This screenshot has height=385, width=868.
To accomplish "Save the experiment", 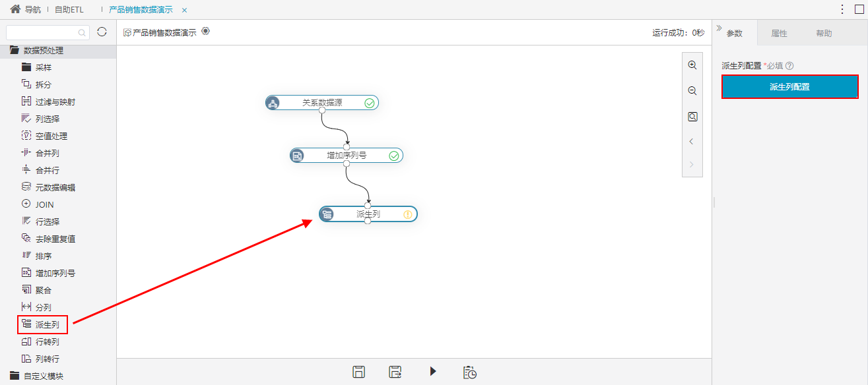I will [359, 372].
